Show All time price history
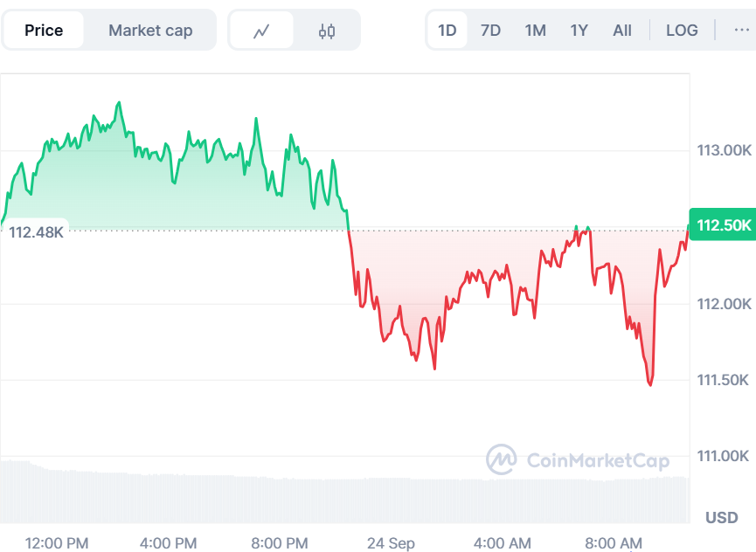Image resolution: width=756 pixels, height=552 pixels. click(622, 31)
